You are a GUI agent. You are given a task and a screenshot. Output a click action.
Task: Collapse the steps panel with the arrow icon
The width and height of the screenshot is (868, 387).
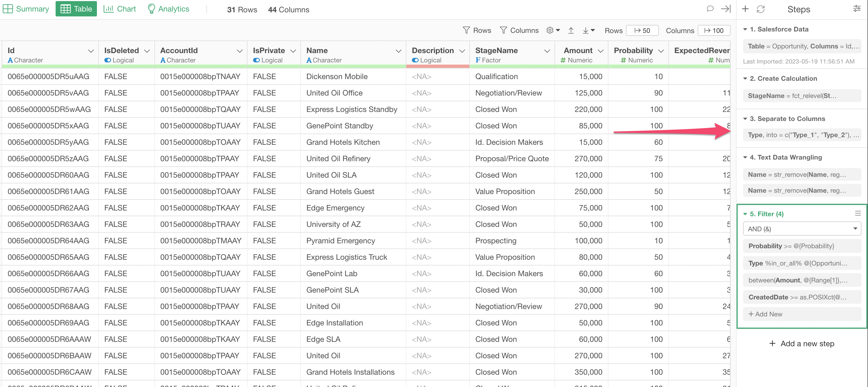(x=725, y=9)
